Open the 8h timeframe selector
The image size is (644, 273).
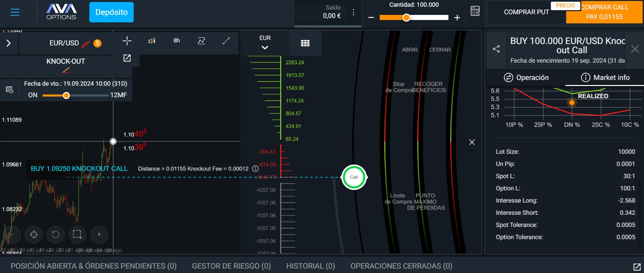[x=177, y=41]
